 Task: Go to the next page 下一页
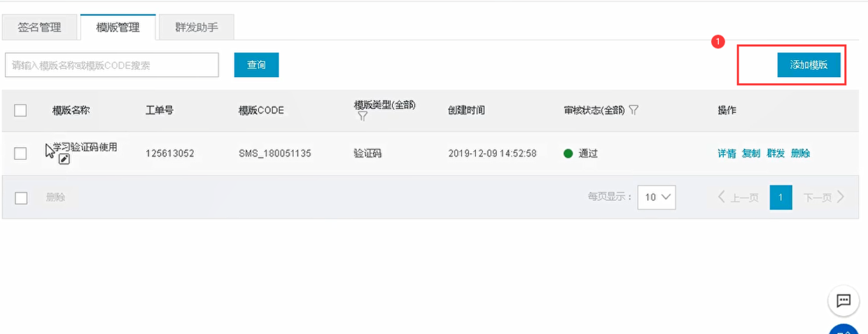[824, 197]
